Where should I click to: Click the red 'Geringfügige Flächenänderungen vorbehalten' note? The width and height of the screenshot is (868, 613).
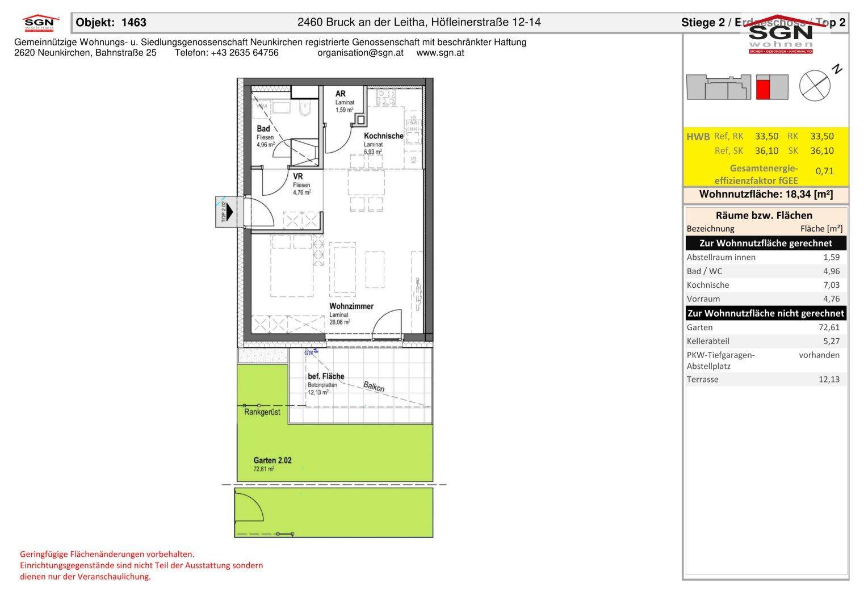(x=107, y=554)
